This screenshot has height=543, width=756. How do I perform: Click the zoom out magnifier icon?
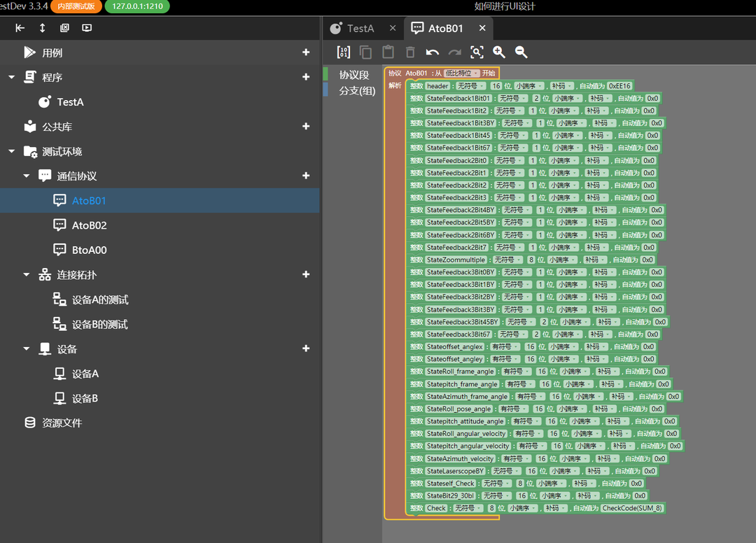pos(521,52)
